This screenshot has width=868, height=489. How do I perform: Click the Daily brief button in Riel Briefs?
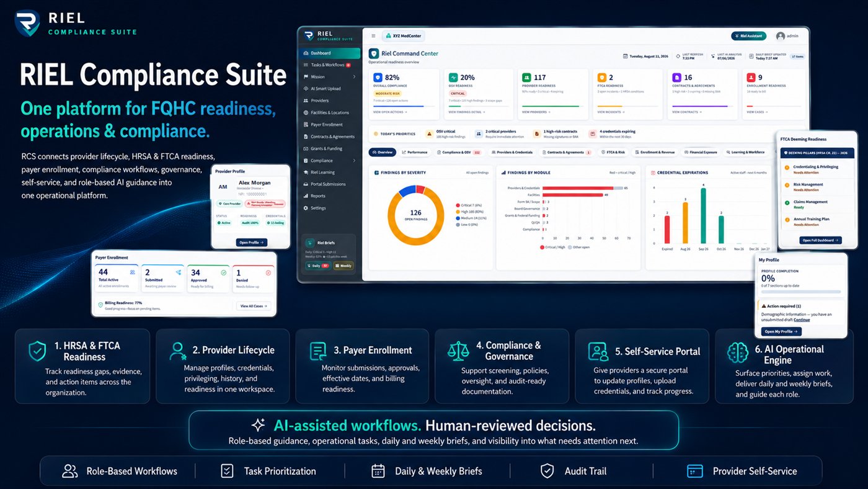[x=317, y=266]
